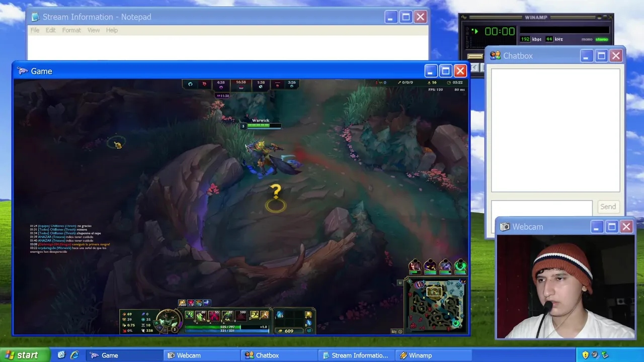Click the 03:22 game clock
This screenshot has width=644, height=362.
coord(457,82)
